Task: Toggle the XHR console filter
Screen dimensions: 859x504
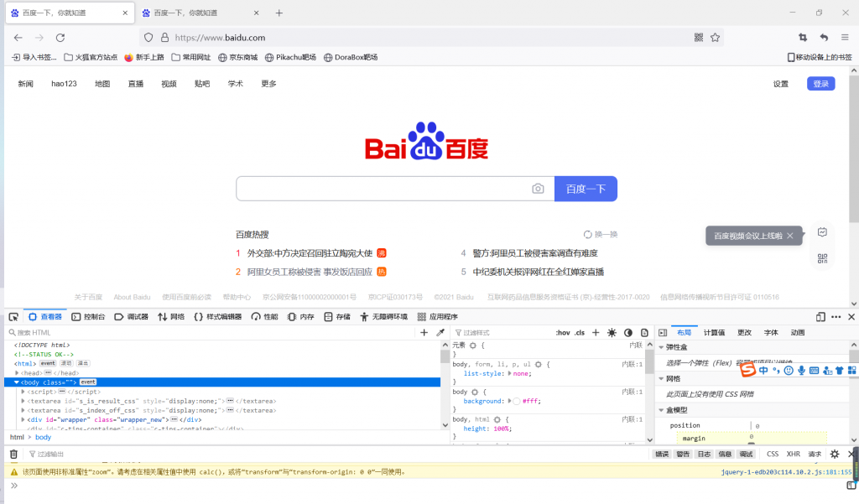Action: coord(794,455)
